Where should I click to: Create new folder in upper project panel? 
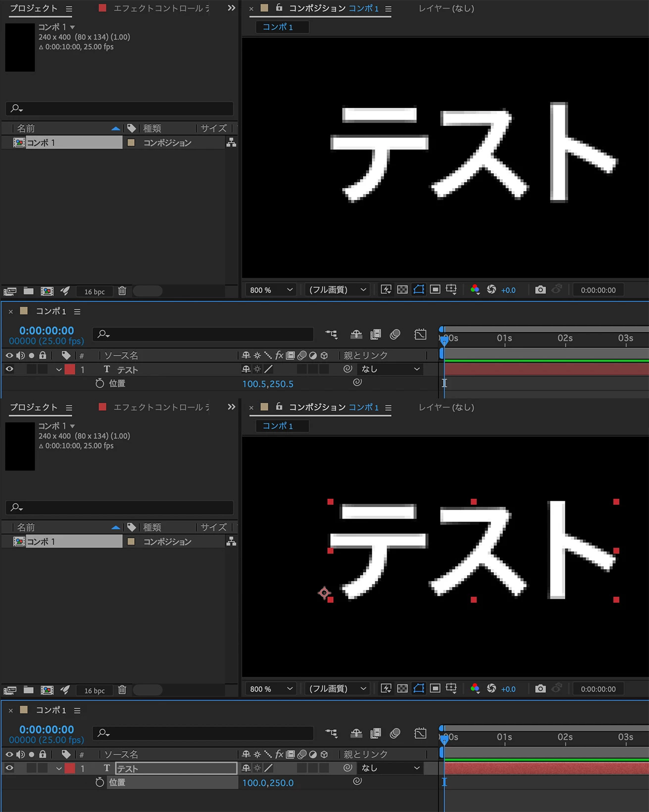pyautogui.click(x=29, y=291)
